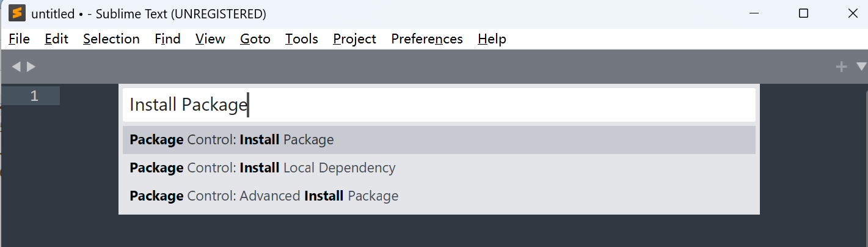
Task: Click the command palette search field
Action: pos(439,105)
